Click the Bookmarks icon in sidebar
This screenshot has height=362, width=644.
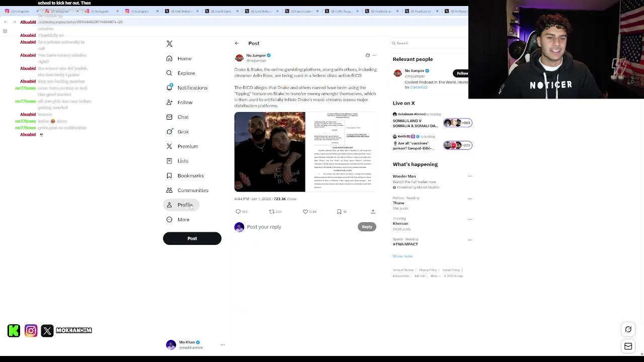(x=170, y=175)
